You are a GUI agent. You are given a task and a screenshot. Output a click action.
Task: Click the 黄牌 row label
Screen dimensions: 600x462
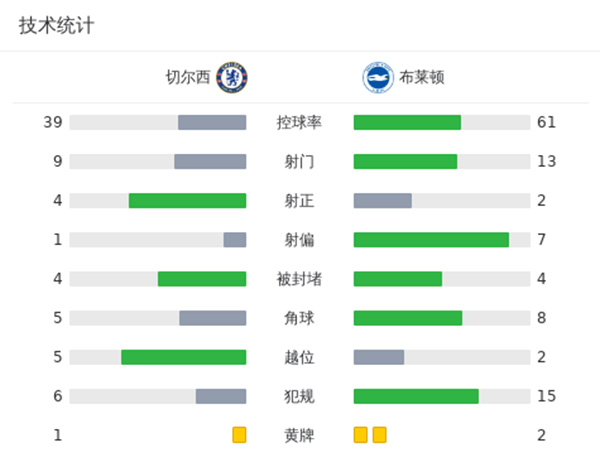299,435
